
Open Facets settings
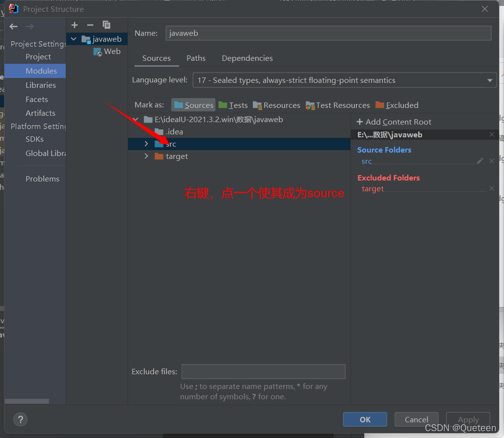37,99
